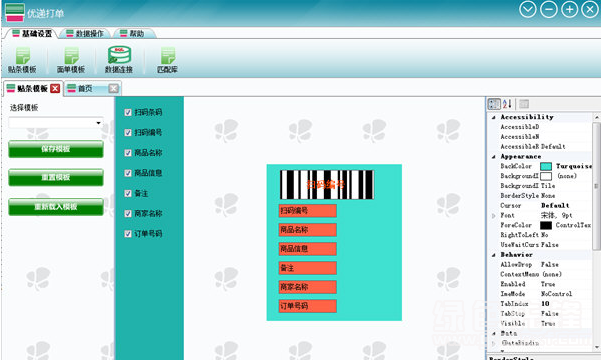Expand the Font property row
Image resolution: width=602 pixels, height=360 pixels.
click(x=494, y=216)
